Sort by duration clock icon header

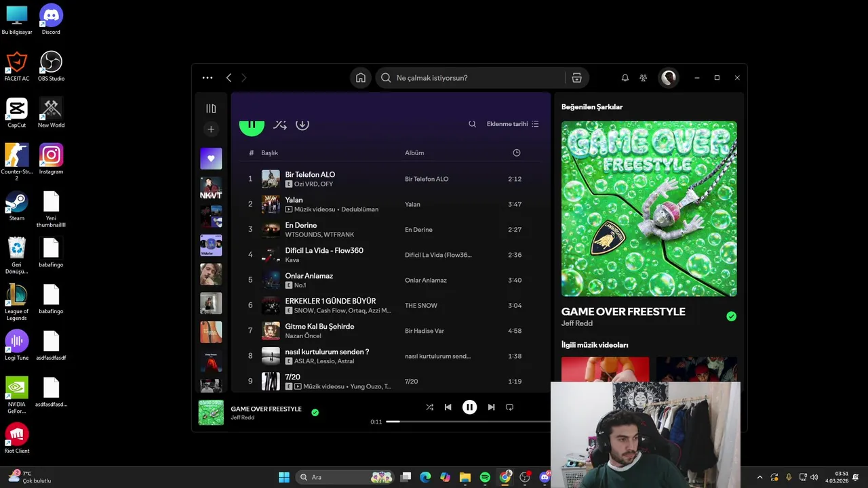(x=517, y=153)
